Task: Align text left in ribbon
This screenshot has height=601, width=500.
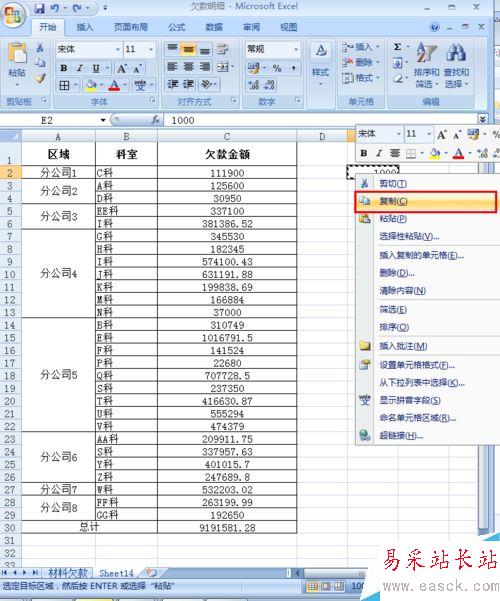Action: click(173, 67)
